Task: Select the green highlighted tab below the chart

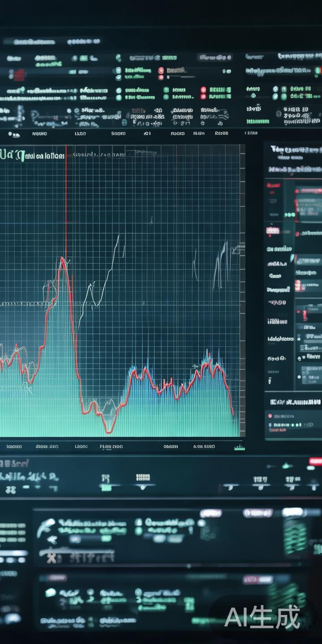Action: pyautogui.click(x=106, y=487)
